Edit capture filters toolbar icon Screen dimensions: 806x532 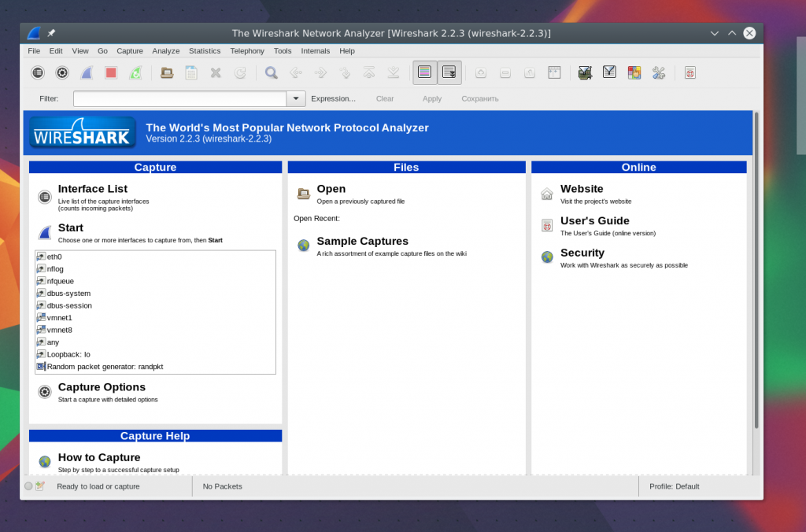pos(585,73)
